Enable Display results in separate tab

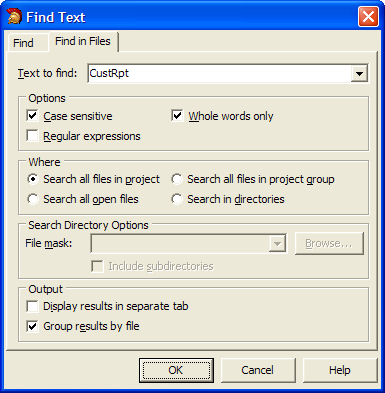click(32, 306)
